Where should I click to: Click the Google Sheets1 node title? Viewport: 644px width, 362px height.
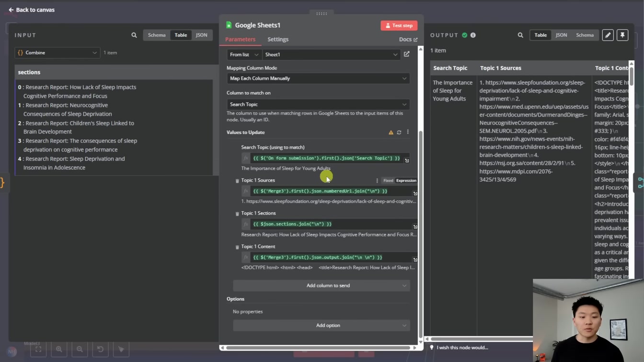(258, 25)
